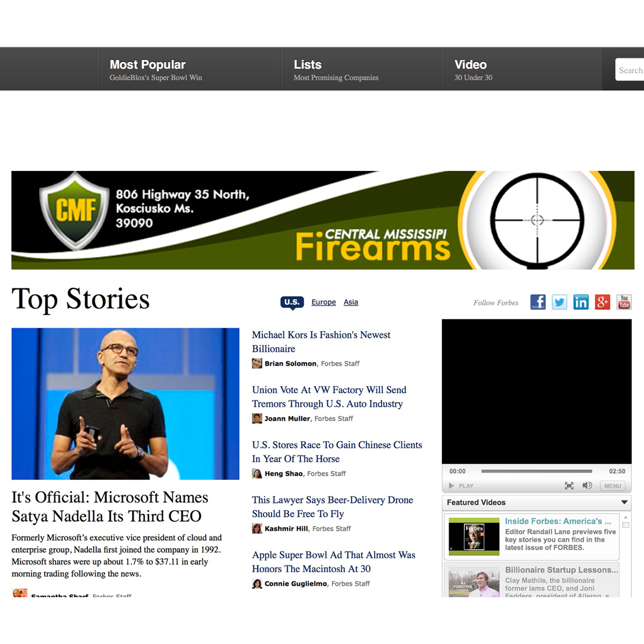Click Kashmir Hill's author avatar
Viewport: 644px width, 644px height.
coord(257,529)
